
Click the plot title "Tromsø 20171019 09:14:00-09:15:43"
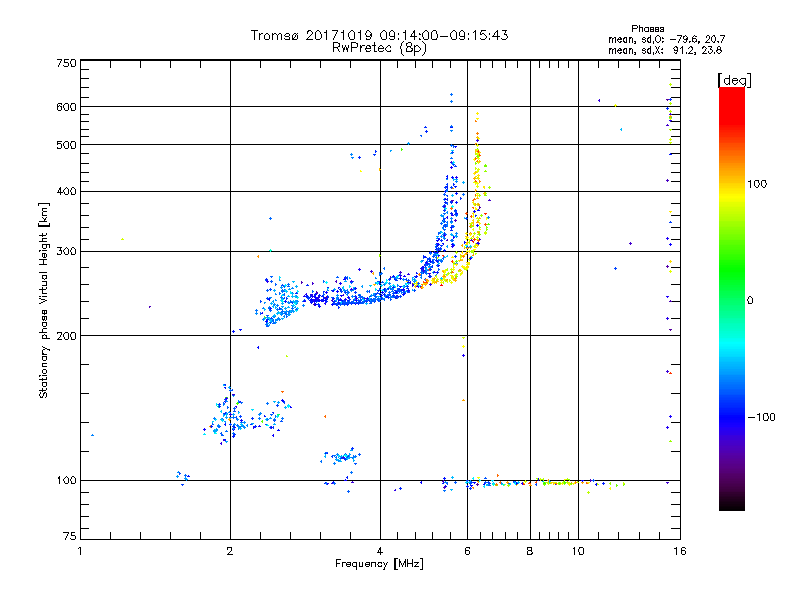379,35
